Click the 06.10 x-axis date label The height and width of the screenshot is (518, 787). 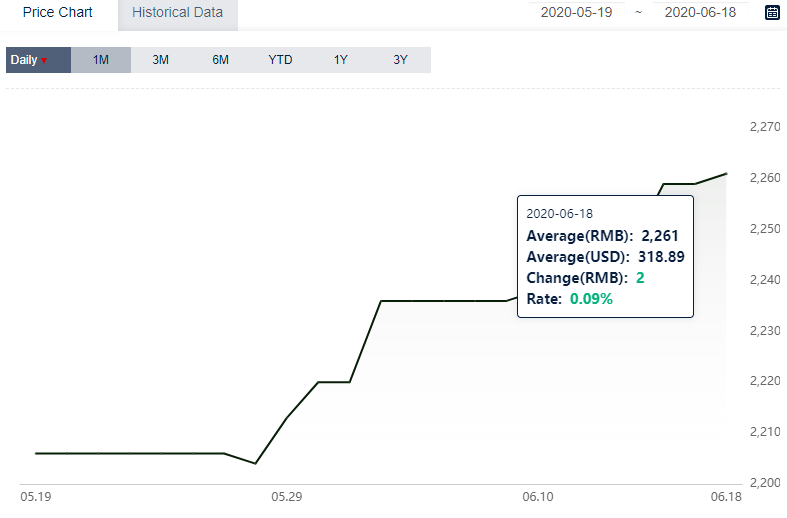[x=538, y=497]
